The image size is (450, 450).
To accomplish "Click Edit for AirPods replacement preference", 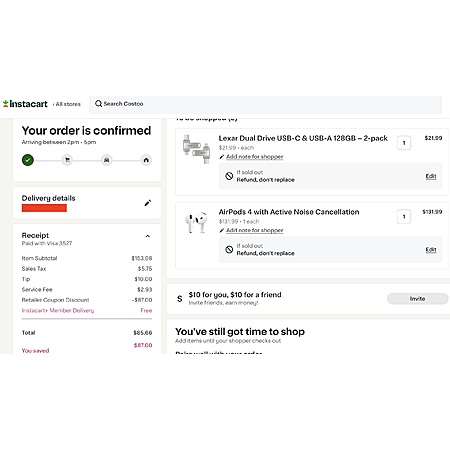I will tap(431, 250).
